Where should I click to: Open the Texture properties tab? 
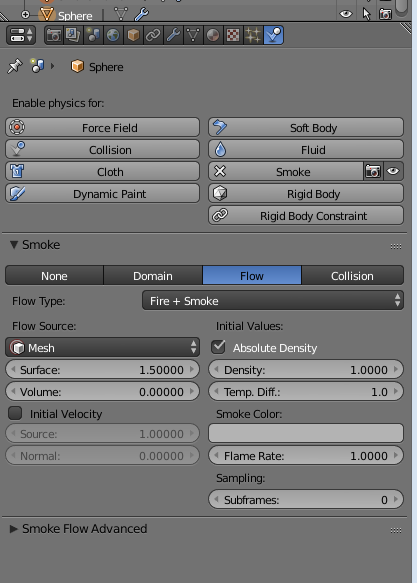(233, 35)
